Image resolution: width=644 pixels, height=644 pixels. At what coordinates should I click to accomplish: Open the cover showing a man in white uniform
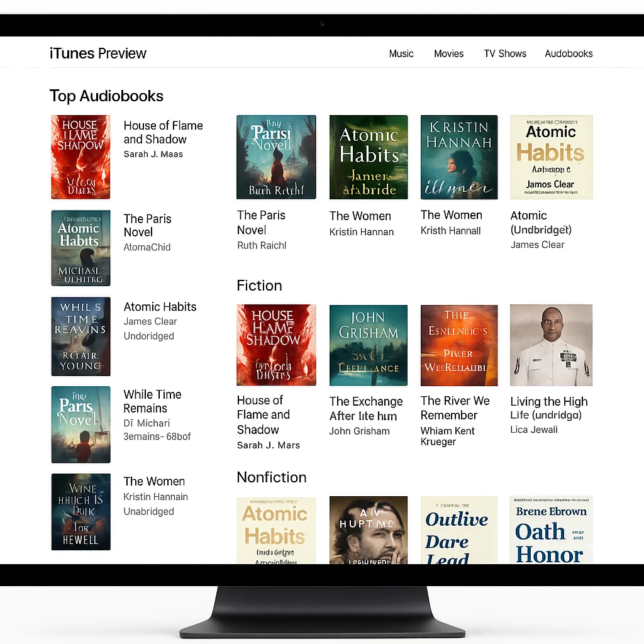pyautogui.click(x=551, y=345)
